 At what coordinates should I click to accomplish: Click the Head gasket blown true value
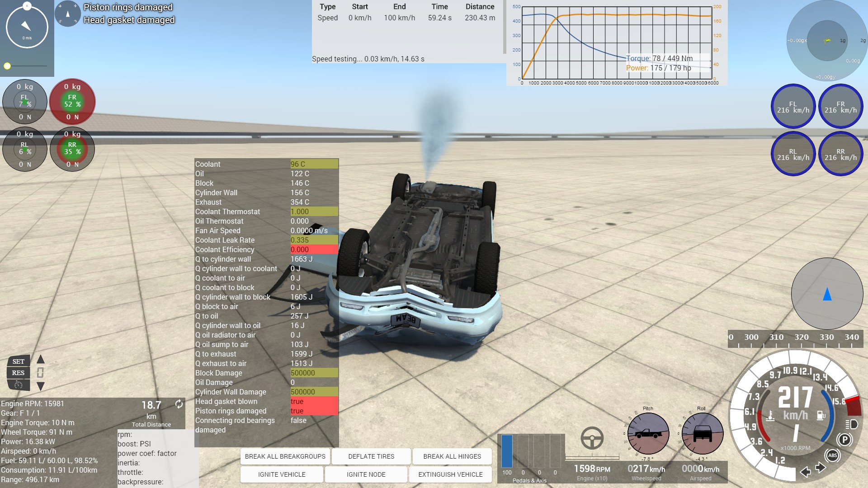pyautogui.click(x=314, y=401)
